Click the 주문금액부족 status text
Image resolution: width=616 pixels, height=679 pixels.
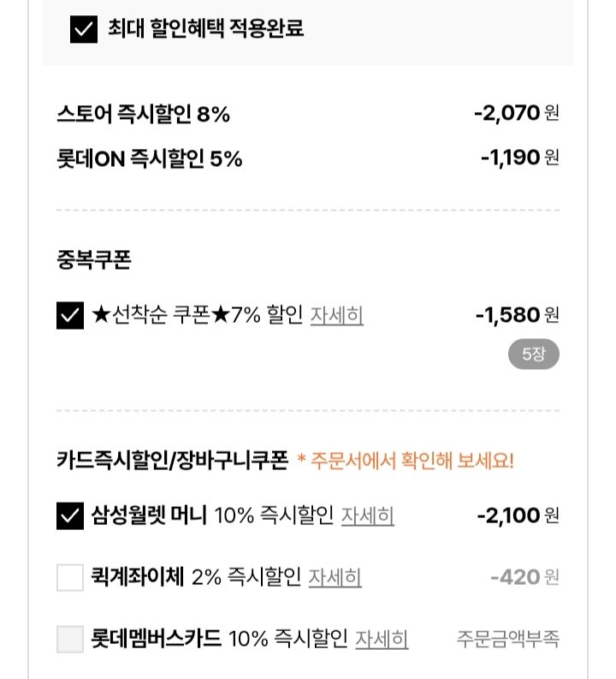tap(508, 639)
